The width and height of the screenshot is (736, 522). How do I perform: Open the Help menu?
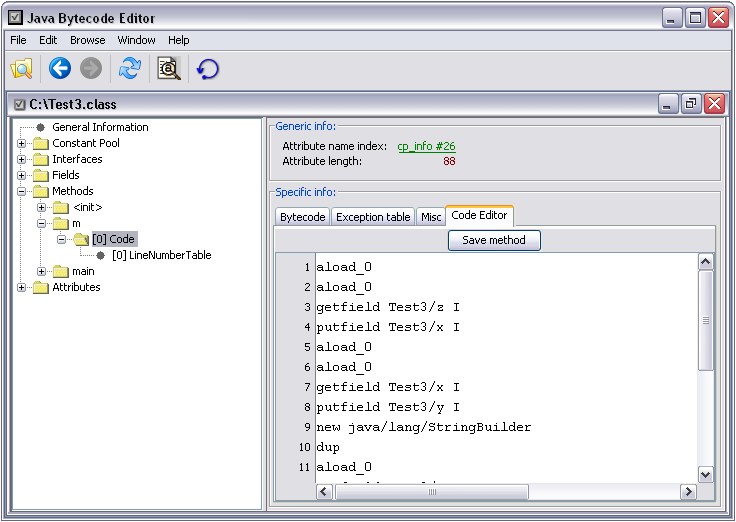[178, 40]
